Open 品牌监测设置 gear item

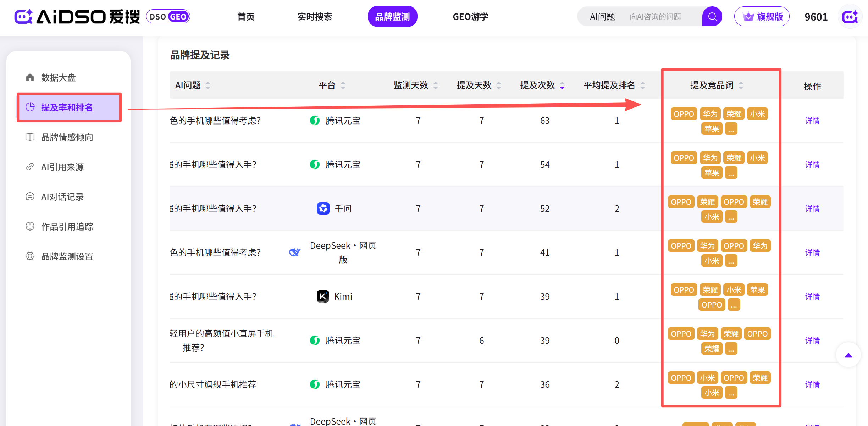(x=67, y=256)
